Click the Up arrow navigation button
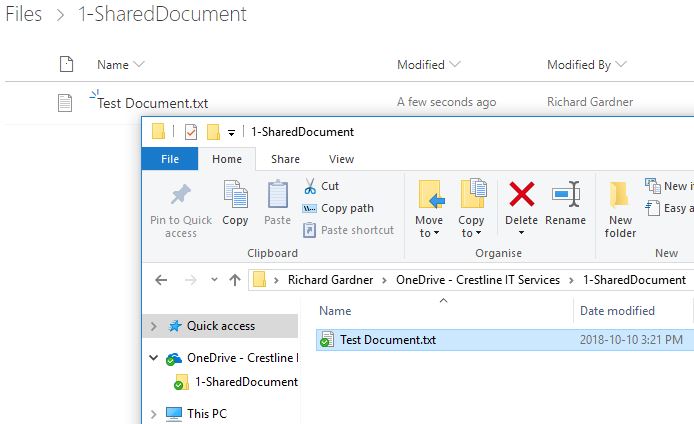694x424 pixels. 235,280
